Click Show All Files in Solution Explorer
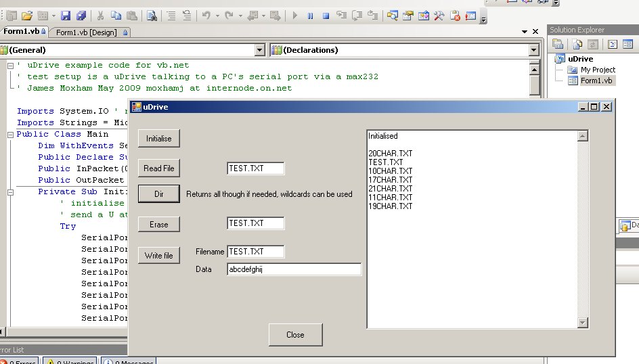Viewport: 639px width, 364px height. (x=577, y=44)
